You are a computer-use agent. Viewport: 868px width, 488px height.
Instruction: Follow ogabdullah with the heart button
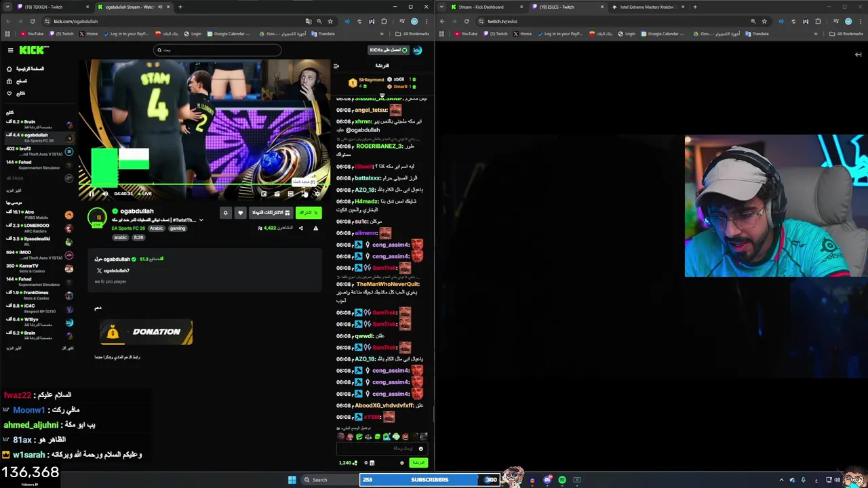tap(240, 213)
